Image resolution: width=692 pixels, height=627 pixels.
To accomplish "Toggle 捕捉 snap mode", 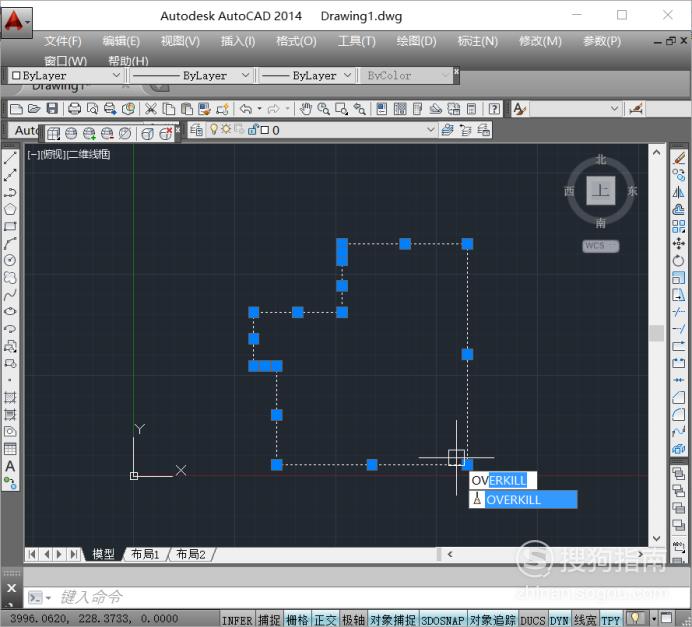I will point(269,620).
